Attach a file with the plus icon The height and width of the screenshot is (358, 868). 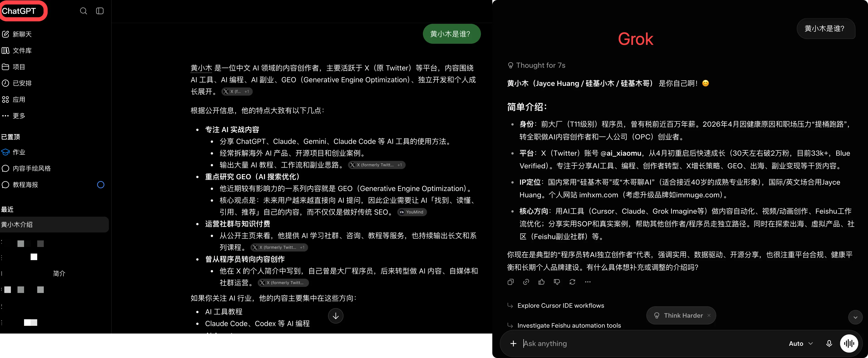[513, 343]
